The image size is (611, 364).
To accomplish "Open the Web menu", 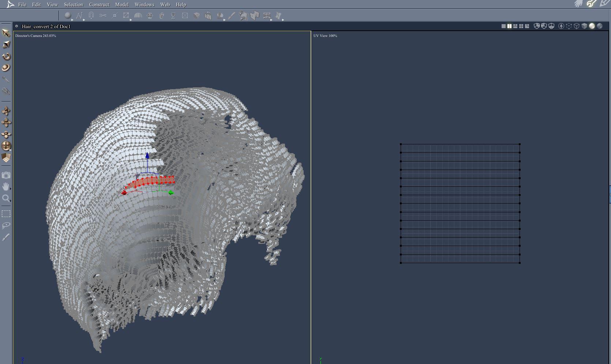I will pyautogui.click(x=165, y=4).
